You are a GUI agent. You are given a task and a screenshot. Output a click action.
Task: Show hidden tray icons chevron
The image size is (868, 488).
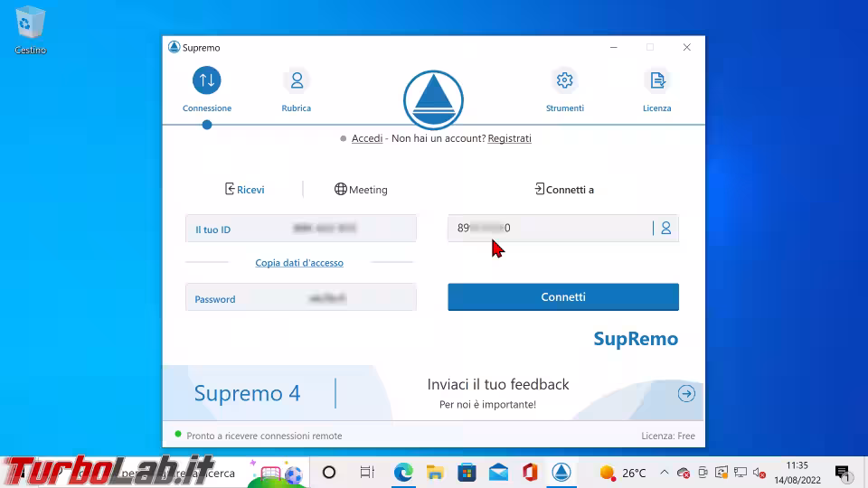[x=665, y=473]
